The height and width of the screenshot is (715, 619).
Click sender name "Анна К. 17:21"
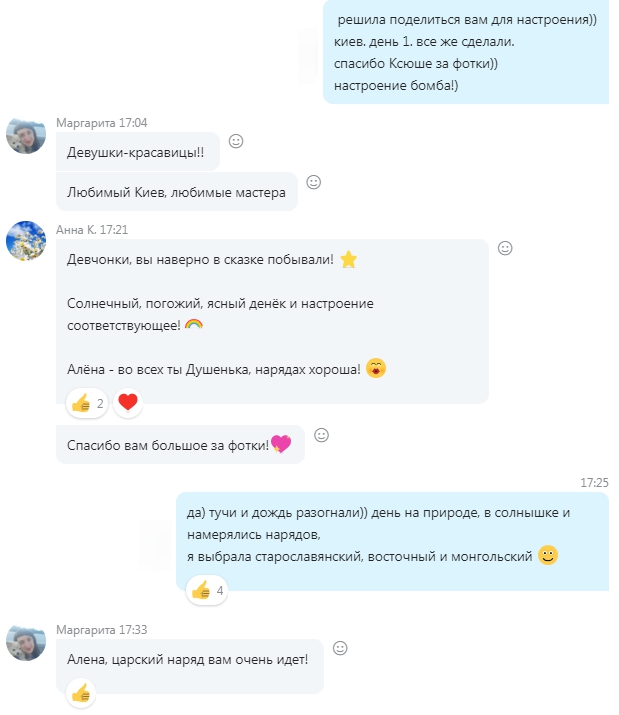[x=92, y=230]
